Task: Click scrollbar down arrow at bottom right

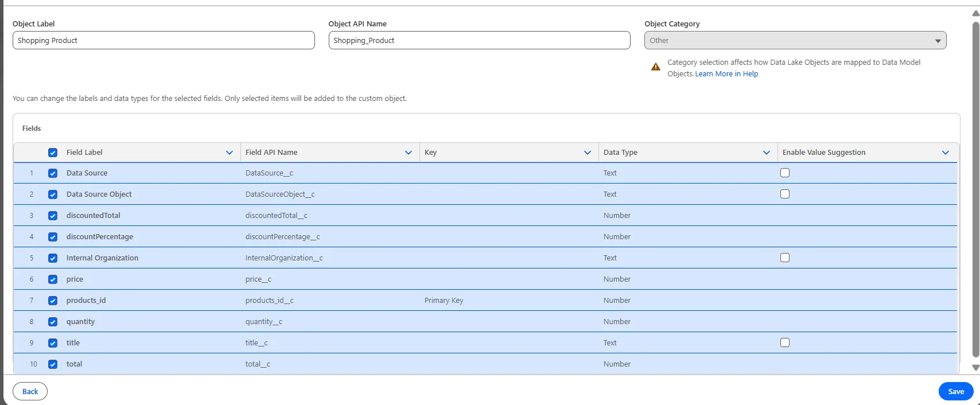Action: pos(975,368)
